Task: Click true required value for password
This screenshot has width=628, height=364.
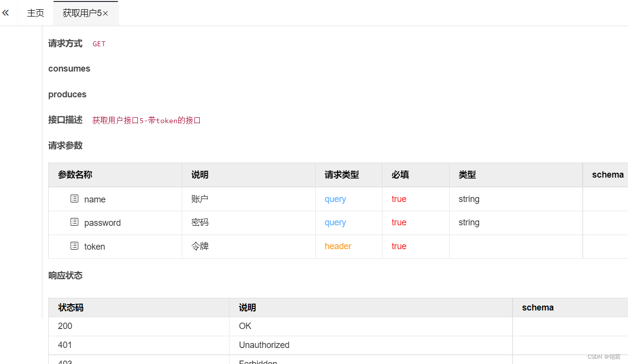Action: tap(399, 222)
